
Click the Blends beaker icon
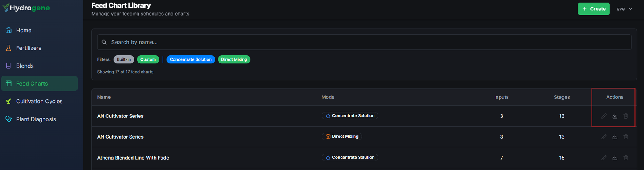[8, 66]
